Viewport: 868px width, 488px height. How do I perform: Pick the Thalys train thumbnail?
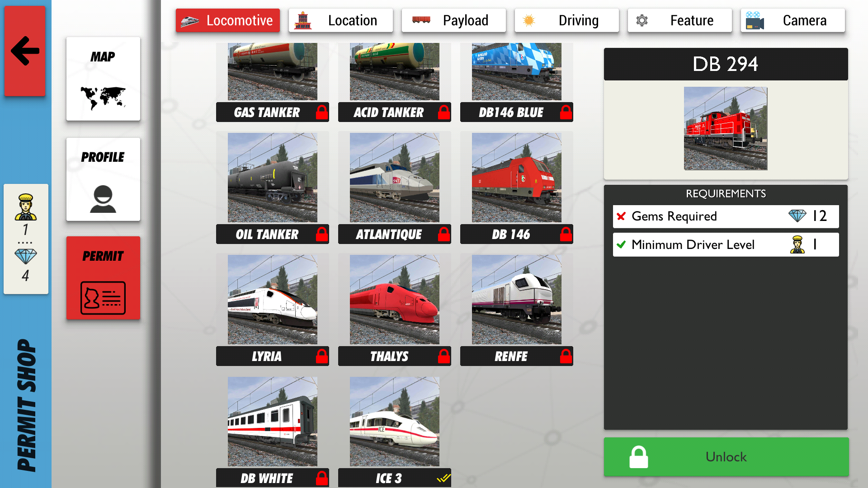click(x=395, y=300)
